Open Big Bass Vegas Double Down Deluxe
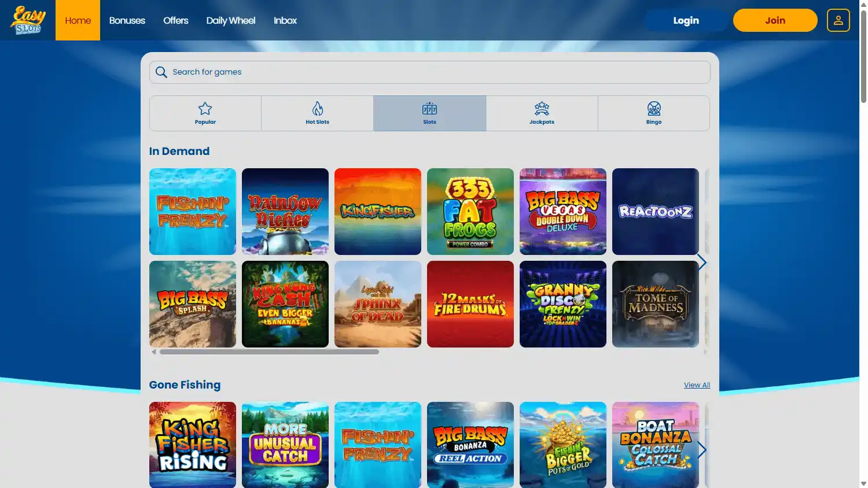 (563, 212)
